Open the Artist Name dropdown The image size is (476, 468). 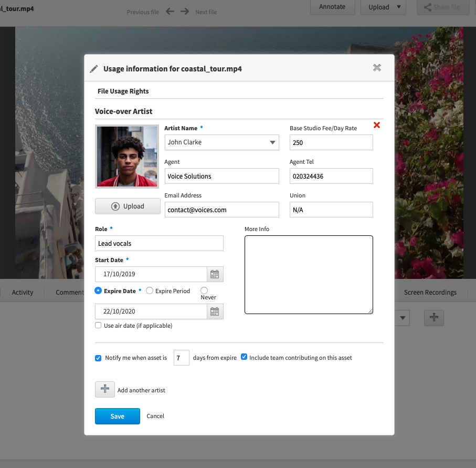coord(221,142)
